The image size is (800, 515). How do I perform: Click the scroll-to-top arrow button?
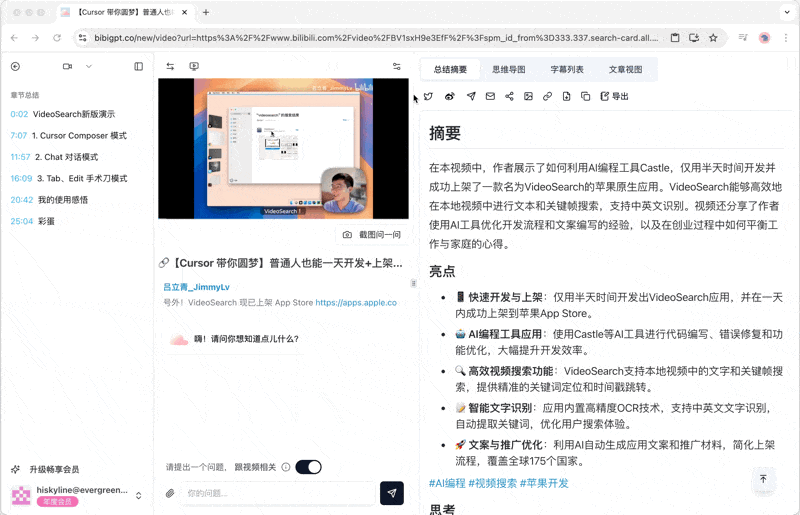[x=763, y=479]
